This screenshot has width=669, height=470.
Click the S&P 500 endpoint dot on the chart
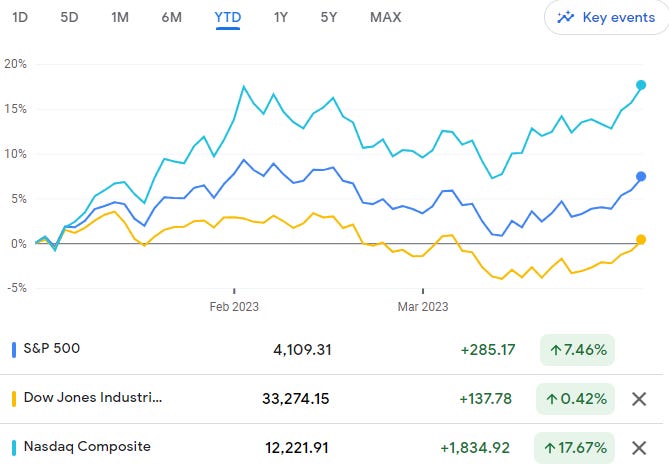point(640,177)
